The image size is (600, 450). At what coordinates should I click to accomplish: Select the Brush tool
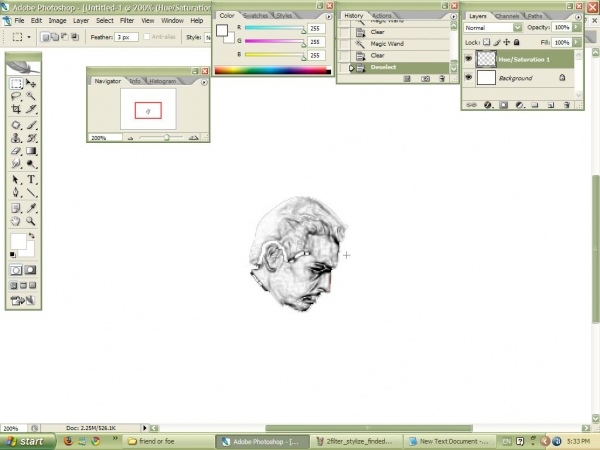pyautogui.click(x=31, y=125)
